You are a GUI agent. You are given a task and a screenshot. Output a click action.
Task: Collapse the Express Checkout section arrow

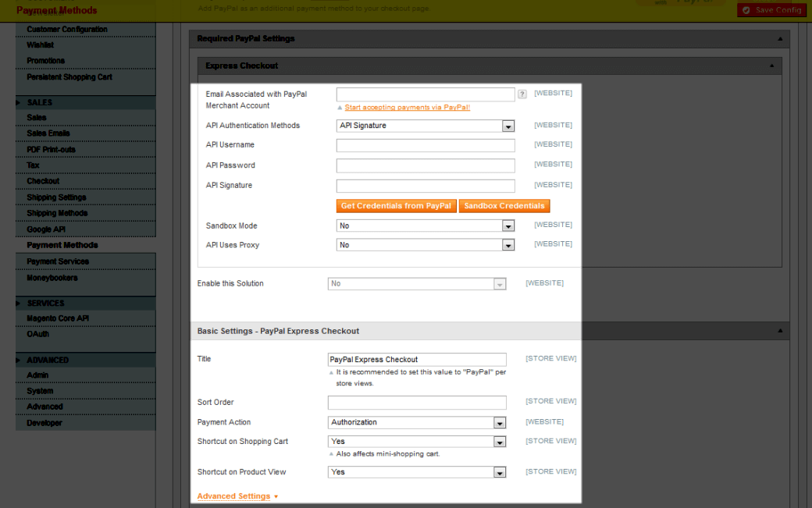point(771,66)
